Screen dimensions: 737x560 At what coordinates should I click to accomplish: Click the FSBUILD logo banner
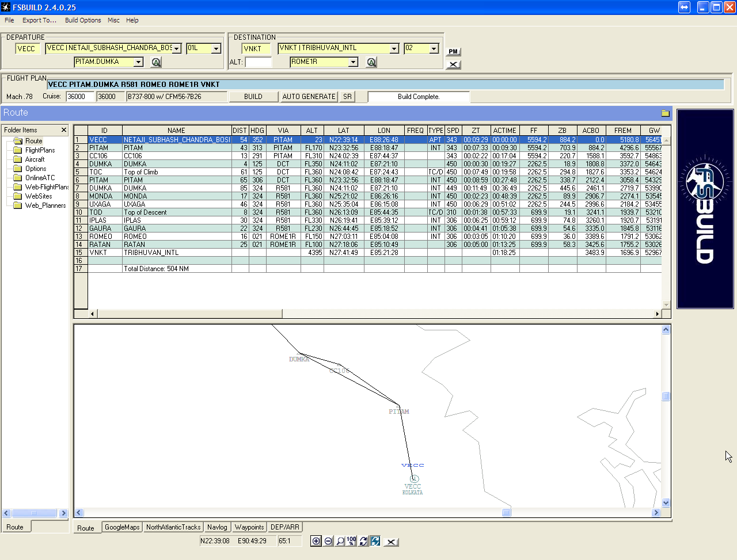point(705,209)
